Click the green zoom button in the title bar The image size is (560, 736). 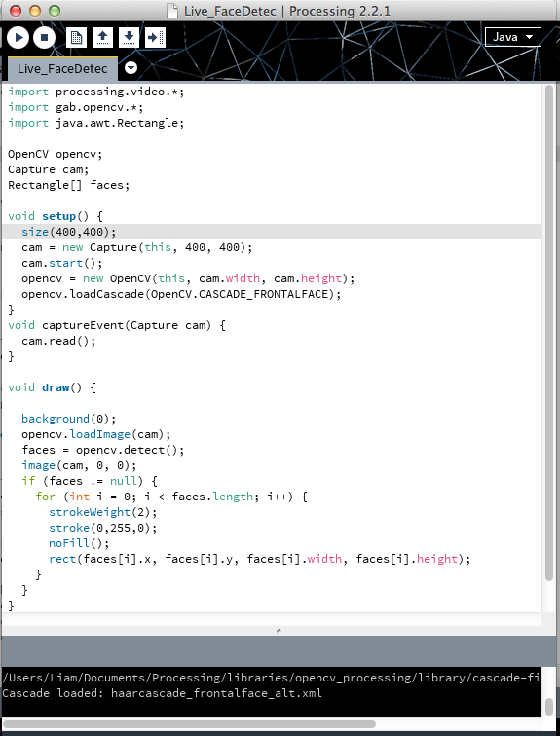[x=55, y=11]
